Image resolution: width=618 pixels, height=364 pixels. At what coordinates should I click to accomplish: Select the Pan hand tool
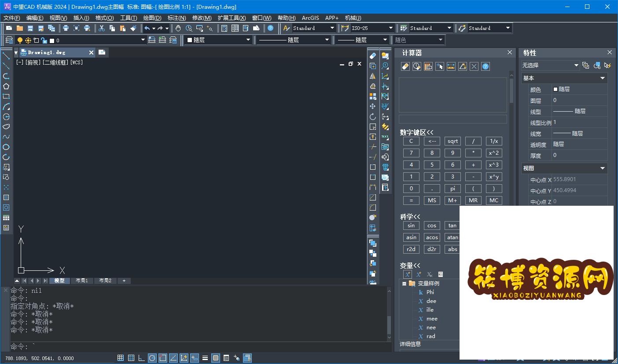(x=178, y=28)
